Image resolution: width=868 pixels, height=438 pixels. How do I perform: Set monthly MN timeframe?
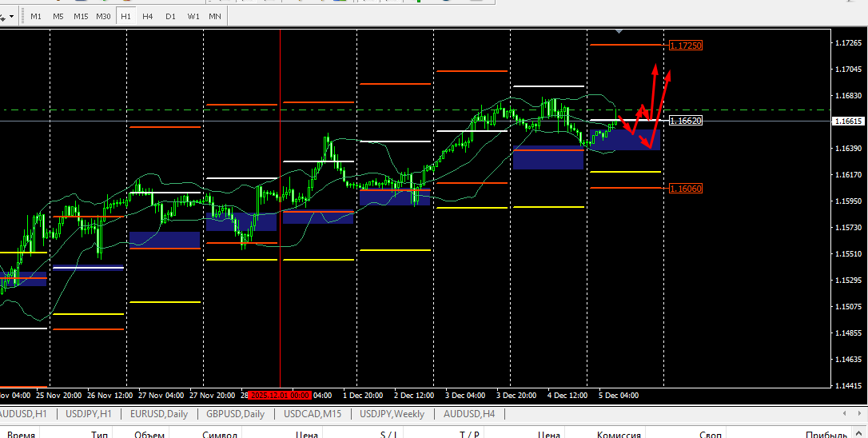point(215,16)
